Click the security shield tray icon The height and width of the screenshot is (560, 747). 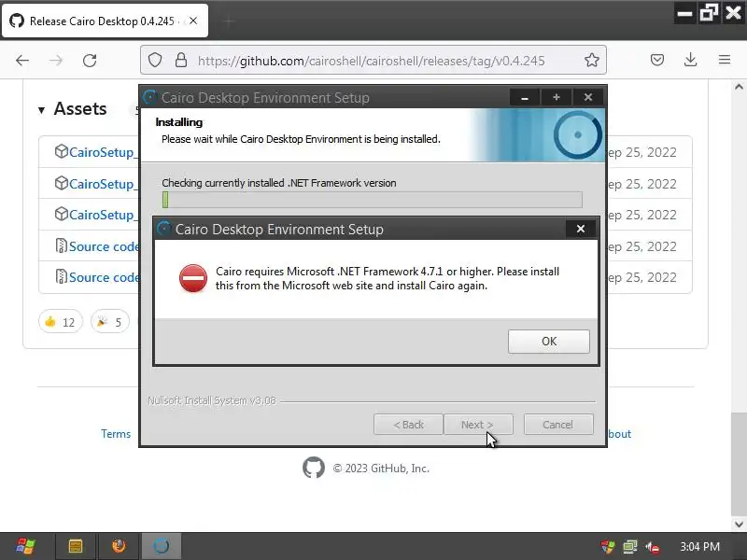point(608,547)
